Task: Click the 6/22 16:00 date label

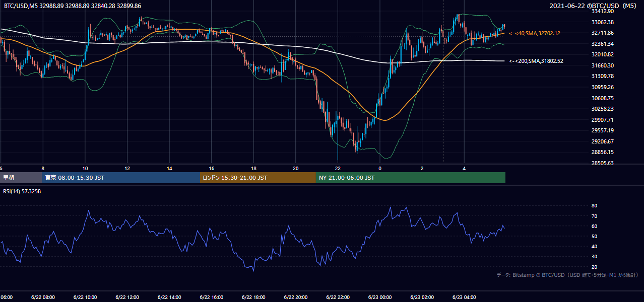Action: pos(212,297)
